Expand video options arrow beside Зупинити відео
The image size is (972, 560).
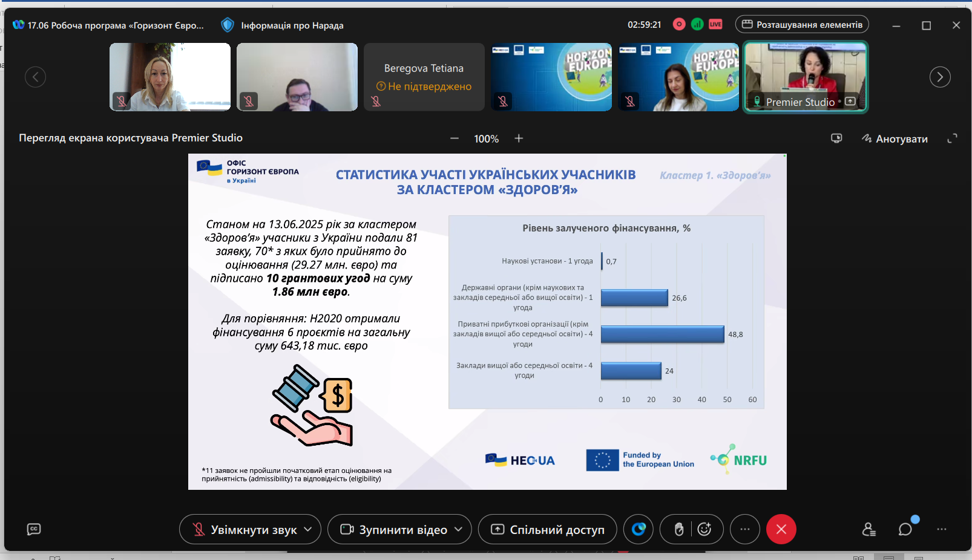point(458,529)
